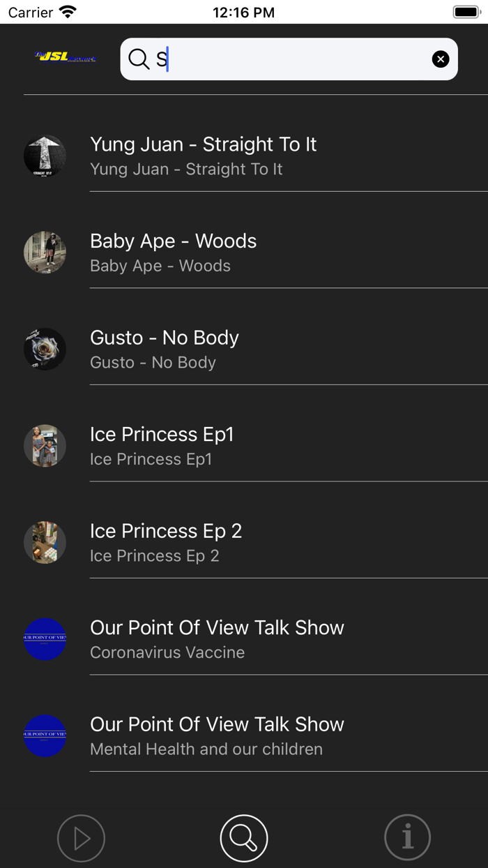Tap Ice Princess Ep1 thumbnail
The height and width of the screenshot is (868, 488).
(45, 446)
